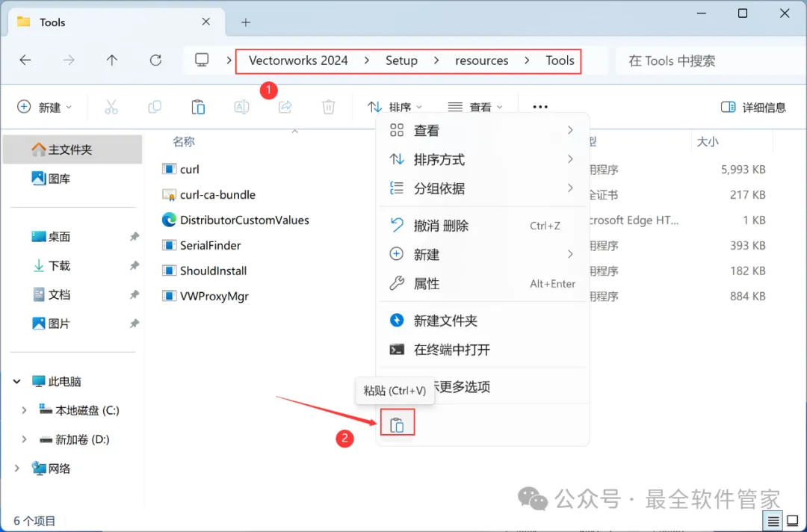Unpin 桌面 using its pin icon
Image resolution: width=807 pixels, height=532 pixels.
coord(134,237)
